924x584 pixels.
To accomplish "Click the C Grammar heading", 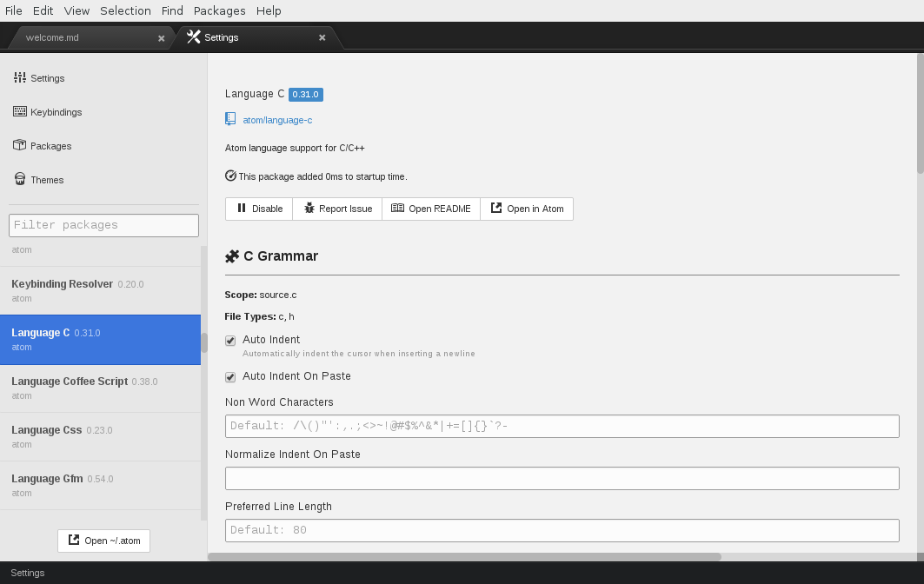I will pos(281,255).
